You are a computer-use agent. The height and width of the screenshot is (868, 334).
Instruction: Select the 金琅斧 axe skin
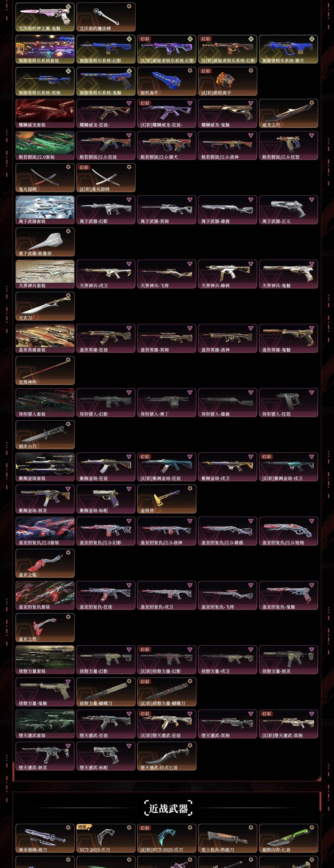point(167,499)
